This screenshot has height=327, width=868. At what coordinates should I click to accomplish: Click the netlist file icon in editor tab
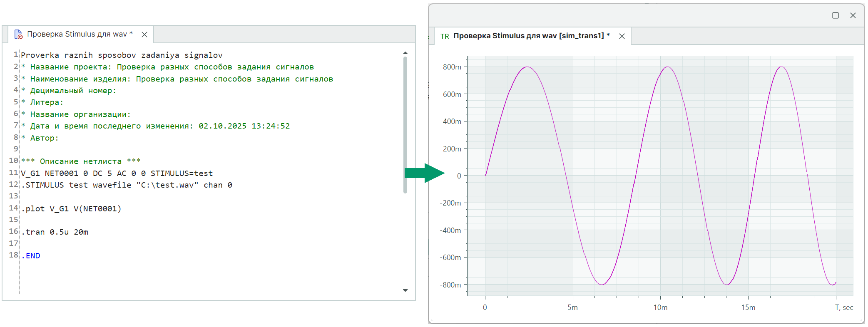(x=18, y=35)
